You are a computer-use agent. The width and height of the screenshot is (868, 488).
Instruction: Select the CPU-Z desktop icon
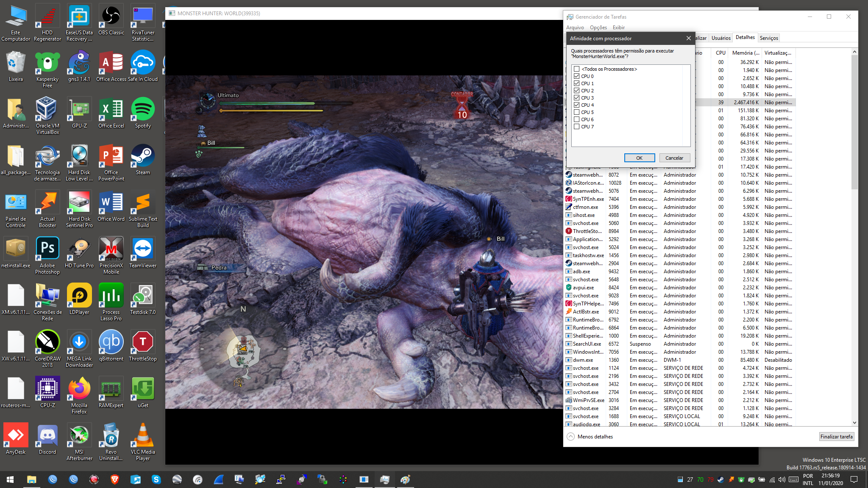coord(47,393)
